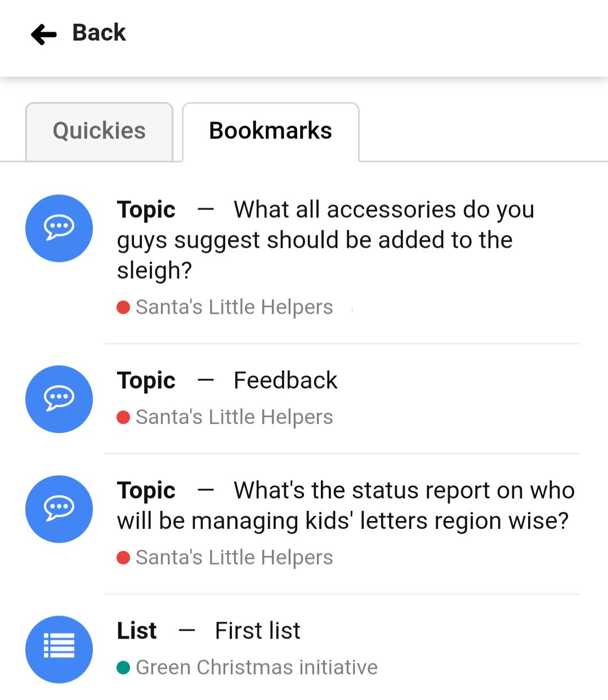Tap chat bubble icon for sleigh accessories topic
This screenshot has width=608, height=700.
tap(59, 228)
